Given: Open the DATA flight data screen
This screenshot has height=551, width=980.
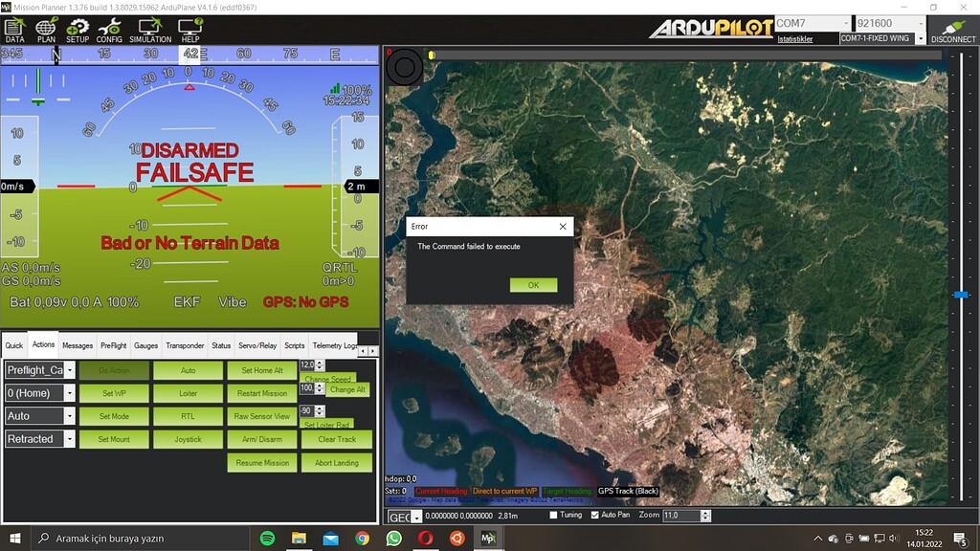Looking at the screenshot, I should pos(14,30).
